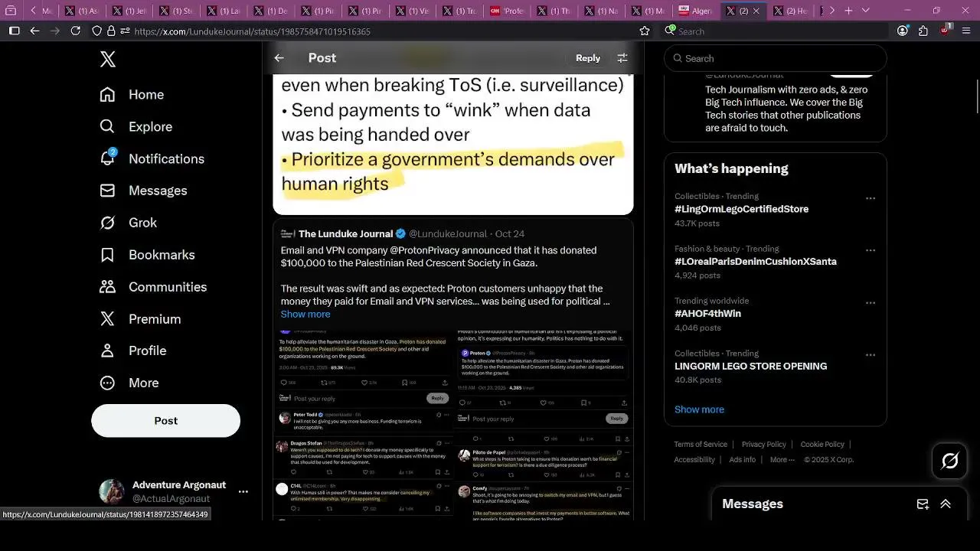
Task: Click the back arrow beside Post header
Action: (x=279, y=58)
